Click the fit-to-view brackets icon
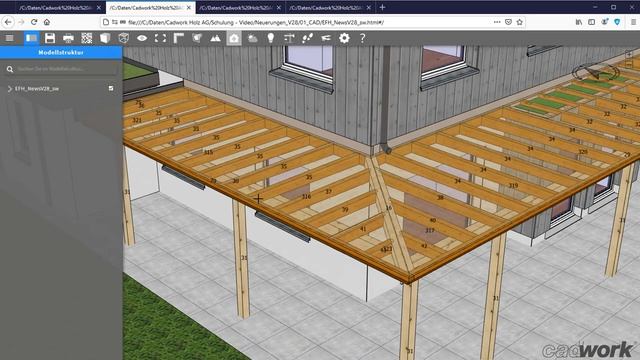The width and height of the screenshot is (640, 360). click(160, 38)
